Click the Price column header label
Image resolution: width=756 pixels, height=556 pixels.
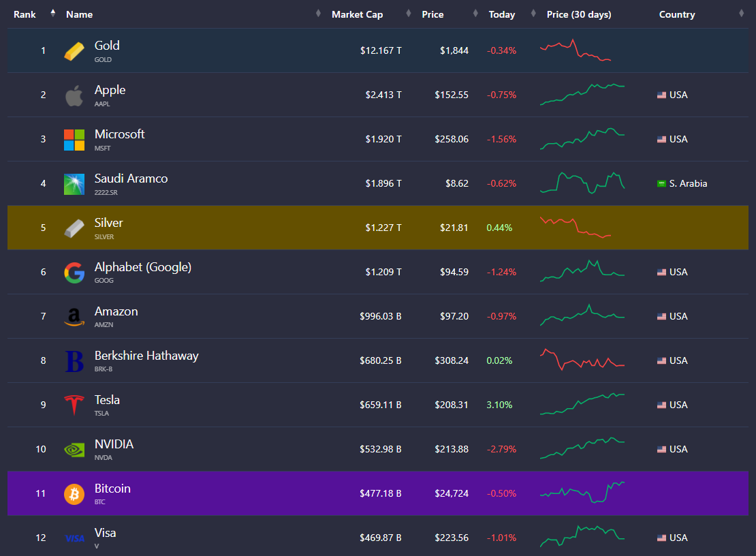[432, 14]
